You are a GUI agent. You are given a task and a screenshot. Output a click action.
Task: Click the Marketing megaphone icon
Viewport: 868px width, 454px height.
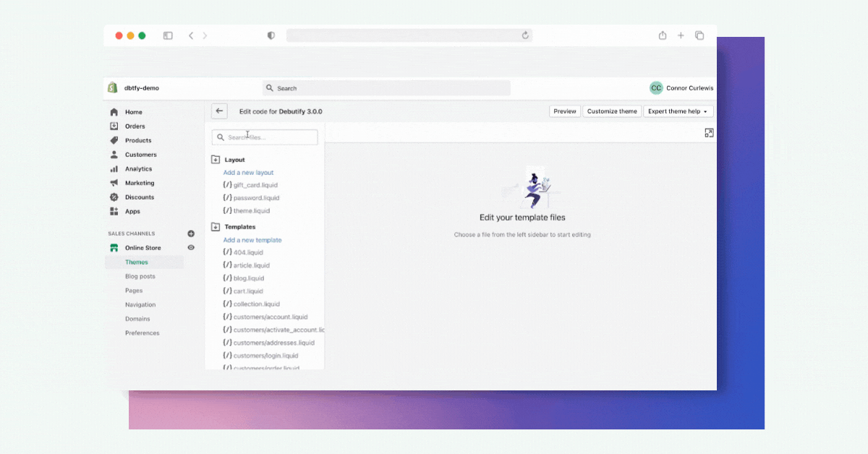(114, 183)
